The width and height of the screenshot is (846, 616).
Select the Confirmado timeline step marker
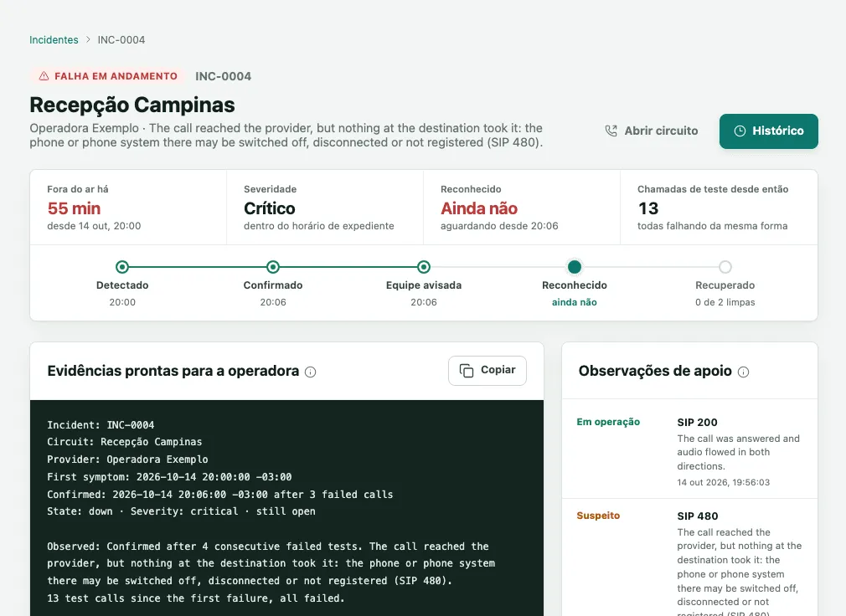(x=273, y=267)
